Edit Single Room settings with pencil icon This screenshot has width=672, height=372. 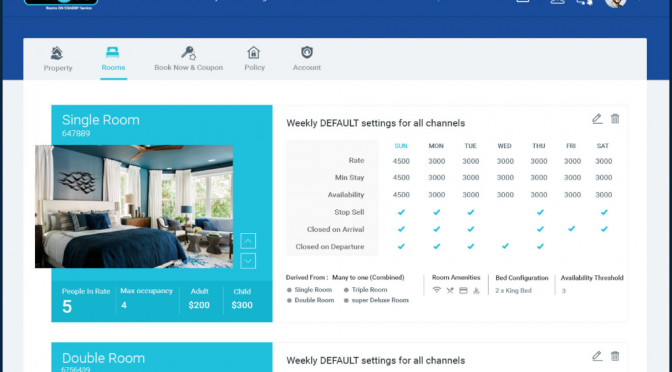pos(597,119)
